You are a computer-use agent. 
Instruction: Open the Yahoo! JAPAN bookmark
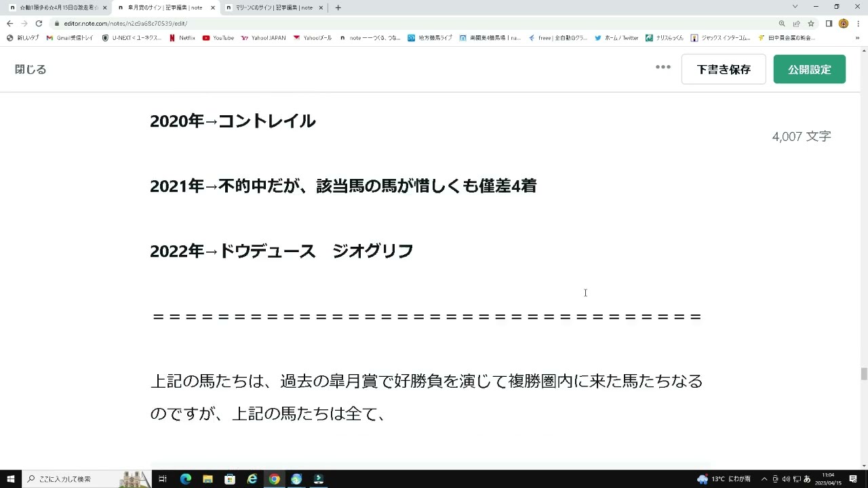(x=264, y=38)
